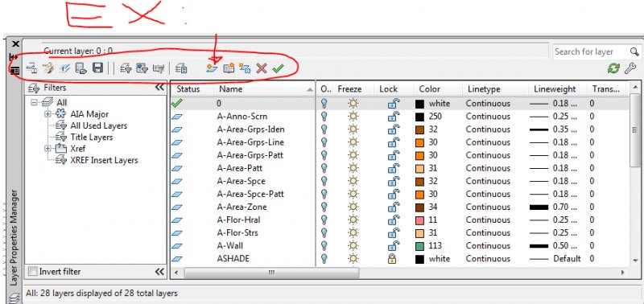This screenshot has width=644, height=304.
Task: Click the third filter icon in toolbar
Action: click(158, 68)
